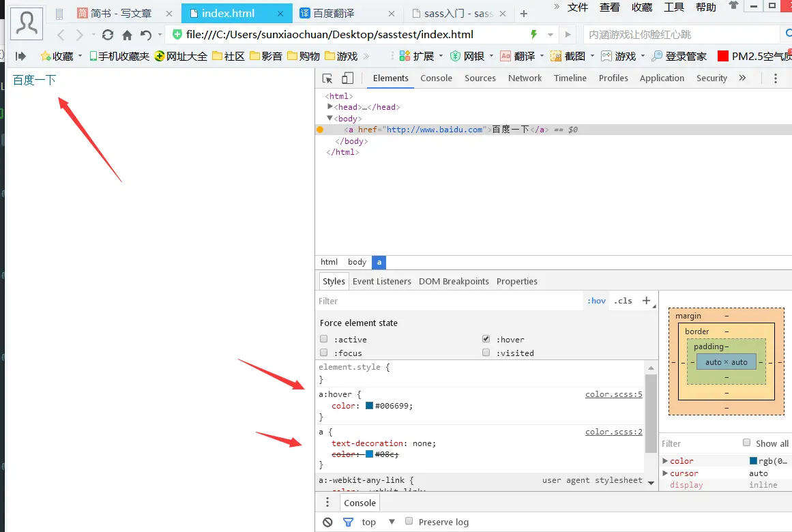The image size is (792, 532).
Task: Reload the page with the refresh icon
Action: pyautogui.click(x=108, y=35)
